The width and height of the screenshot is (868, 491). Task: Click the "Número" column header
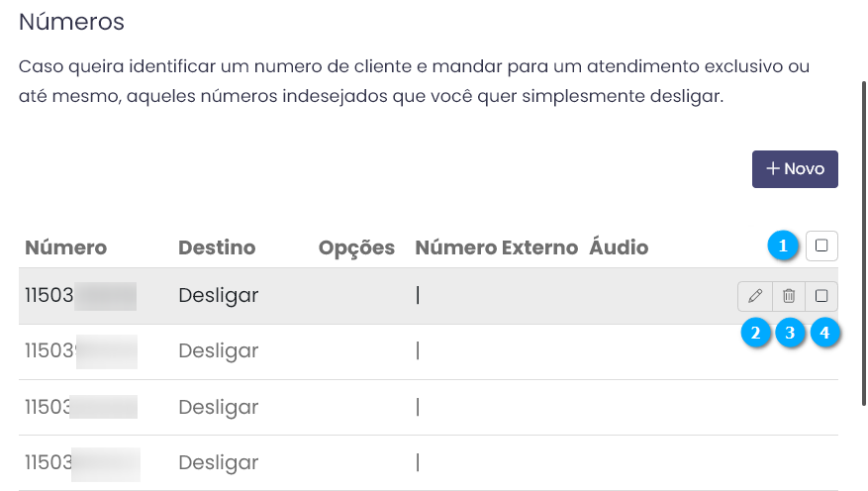click(65, 247)
